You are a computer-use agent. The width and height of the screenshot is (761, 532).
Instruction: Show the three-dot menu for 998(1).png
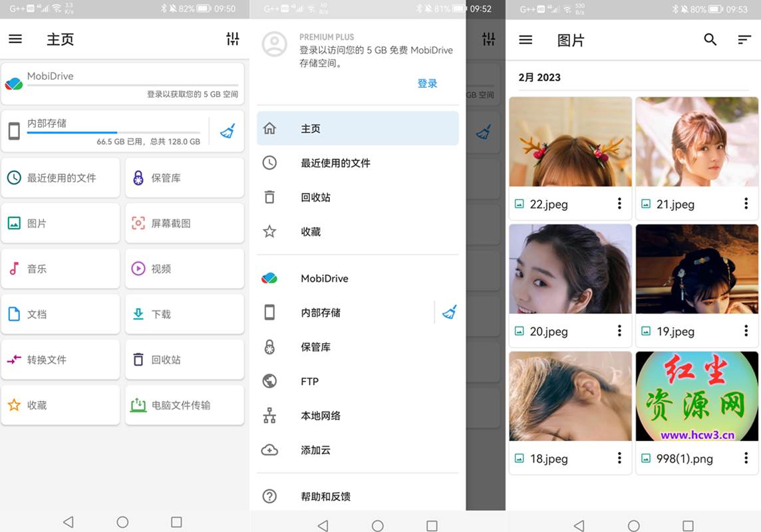point(746,458)
